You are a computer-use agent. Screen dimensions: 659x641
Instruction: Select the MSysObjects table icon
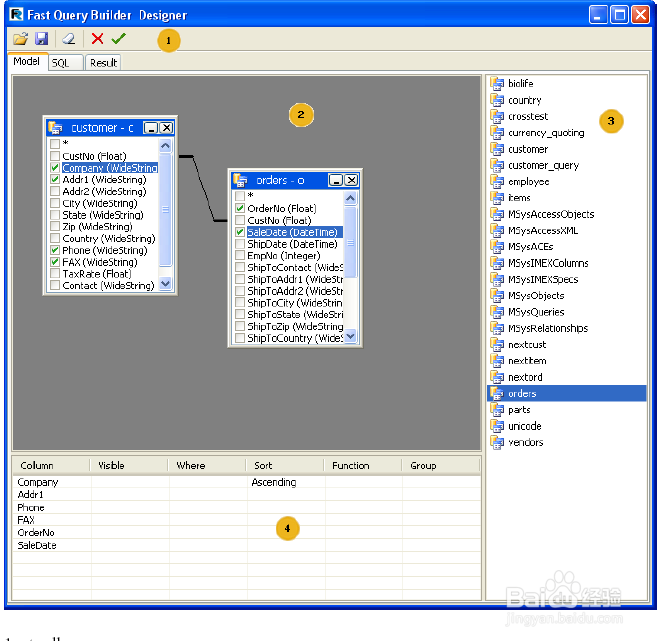(497, 296)
